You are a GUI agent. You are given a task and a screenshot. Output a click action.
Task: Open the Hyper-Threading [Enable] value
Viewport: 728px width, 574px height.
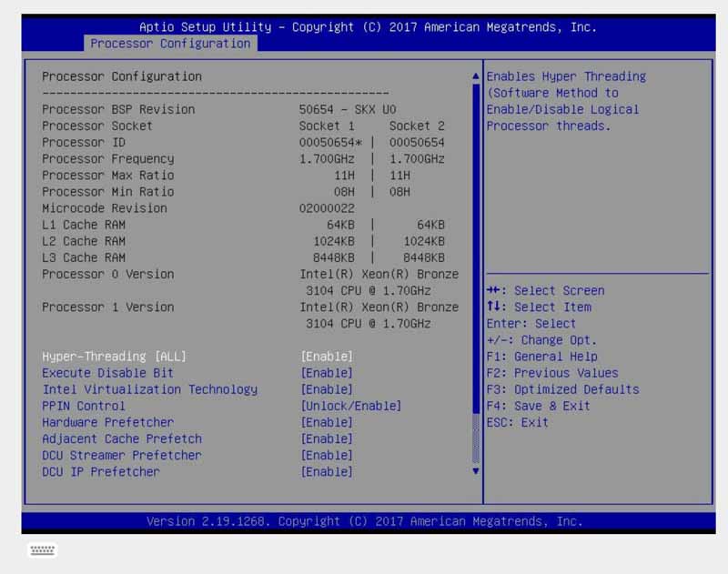pos(327,357)
